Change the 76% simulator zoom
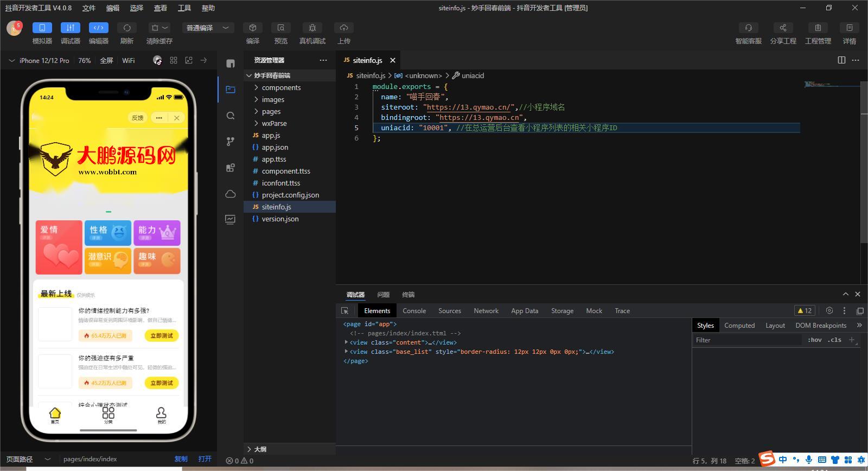The height and width of the screenshot is (471, 868). click(85, 61)
